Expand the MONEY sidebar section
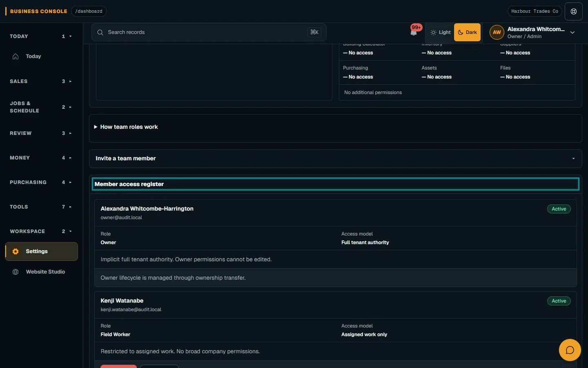The image size is (588, 368). (41, 158)
